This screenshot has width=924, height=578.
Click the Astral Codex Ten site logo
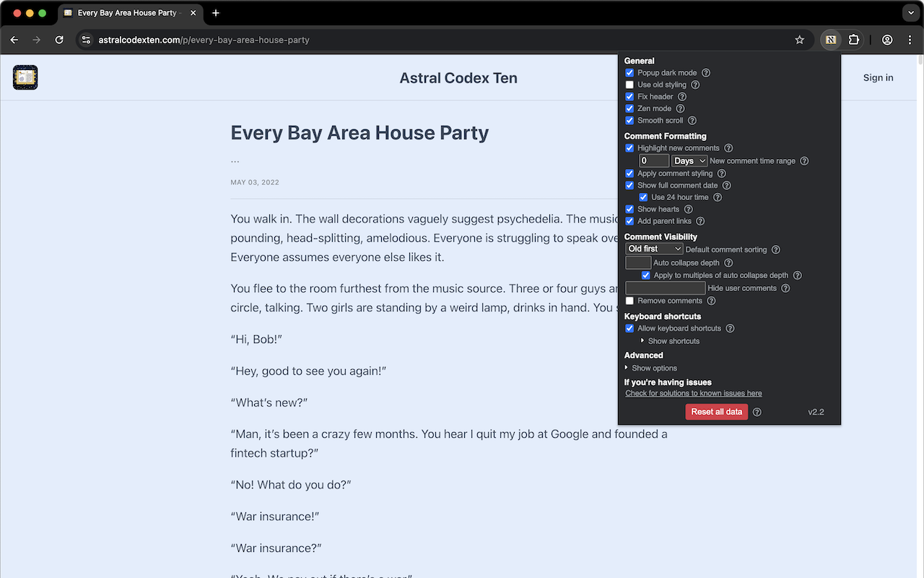tap(25, 77)
